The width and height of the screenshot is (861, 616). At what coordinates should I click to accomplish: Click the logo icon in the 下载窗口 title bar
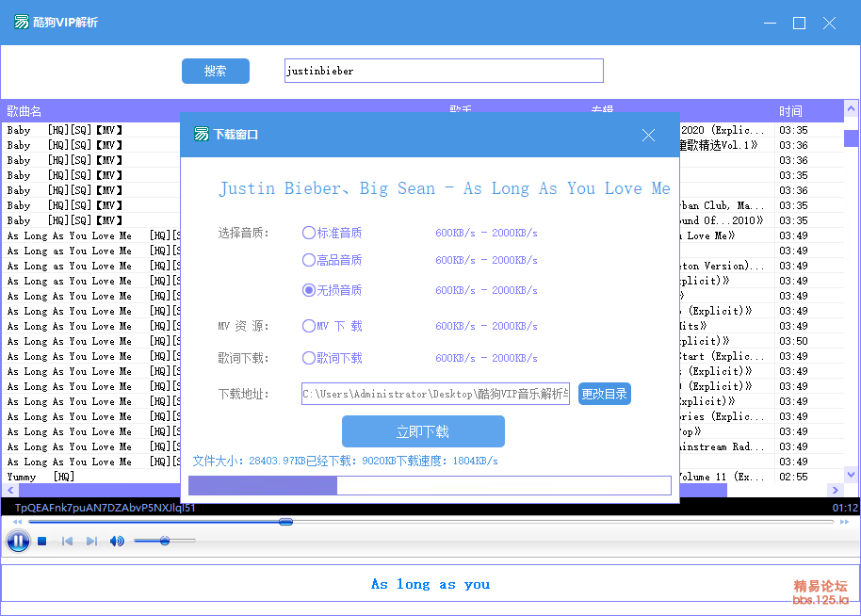[x=202, y=134]
